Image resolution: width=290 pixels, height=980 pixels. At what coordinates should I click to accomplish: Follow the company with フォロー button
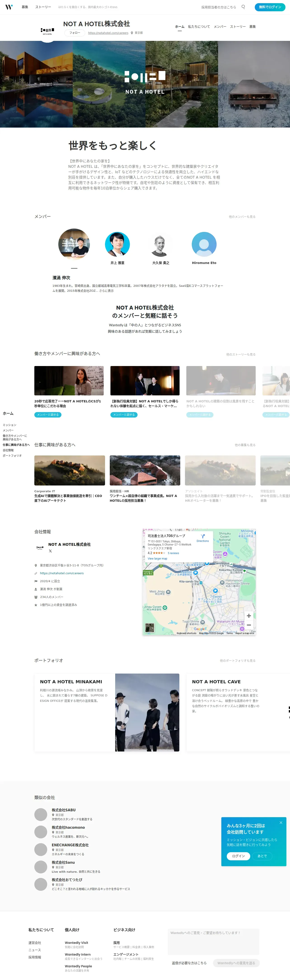coord(75,33)
